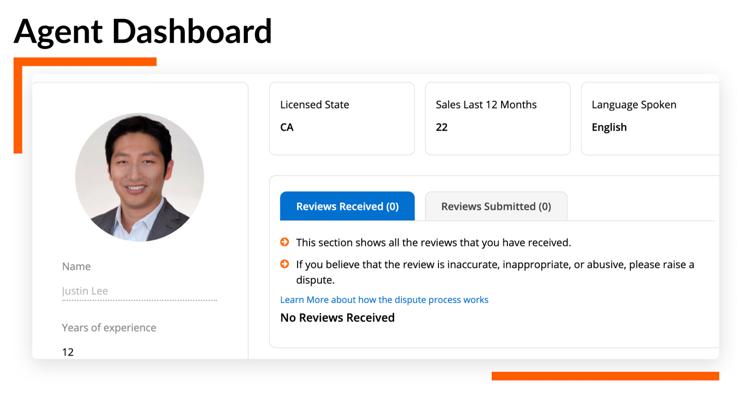
Task: Click the 'No Reviews Received' message
Action: [x=337, y=318]
